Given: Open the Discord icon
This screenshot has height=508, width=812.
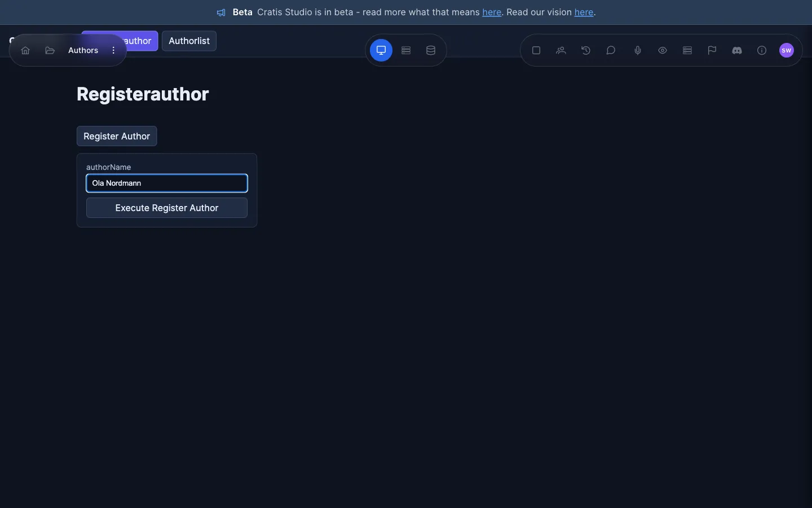Looking at the screenshot, I should pos(737,50).
